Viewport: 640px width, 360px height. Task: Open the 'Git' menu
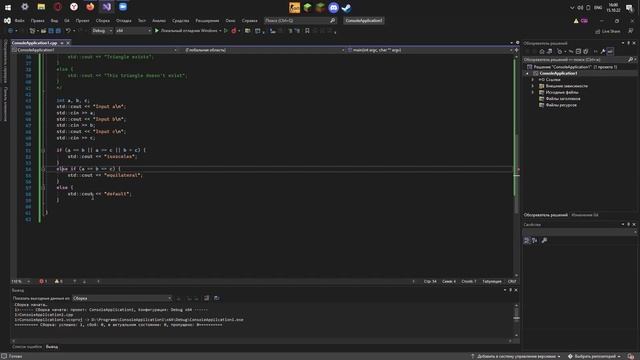67,20
